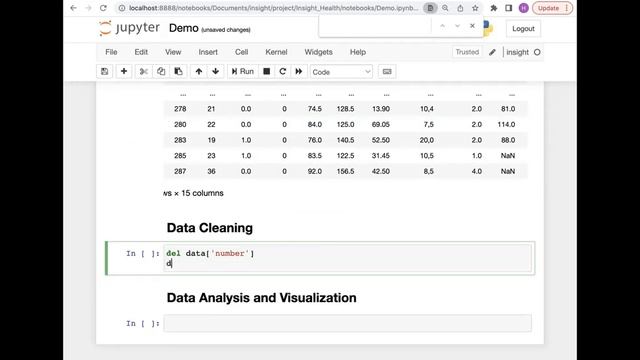Click the row index 280 cell
Screen dimensions: 640x360
click(x=180, y=124)
